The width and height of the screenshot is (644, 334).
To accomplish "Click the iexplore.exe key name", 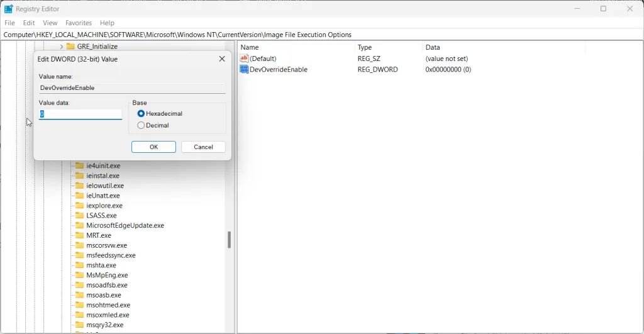I will 104,206.
